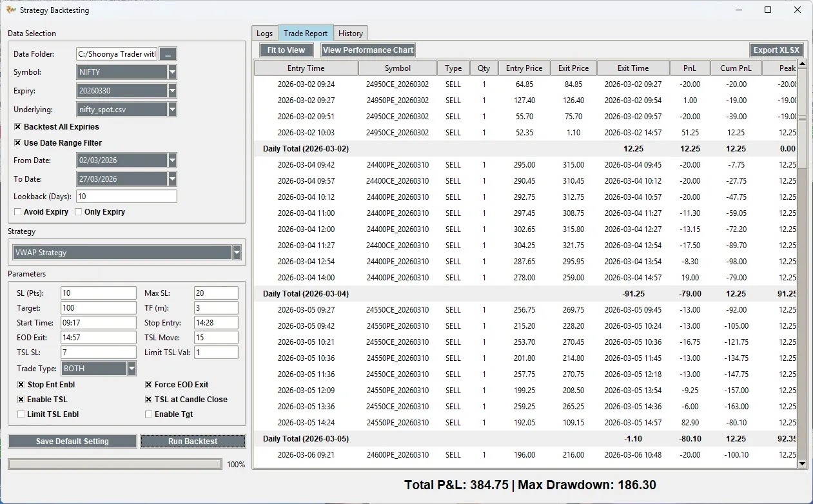The image size is (813, 504).
Task: Click the backtest progress bar
Action: (115, 464)
